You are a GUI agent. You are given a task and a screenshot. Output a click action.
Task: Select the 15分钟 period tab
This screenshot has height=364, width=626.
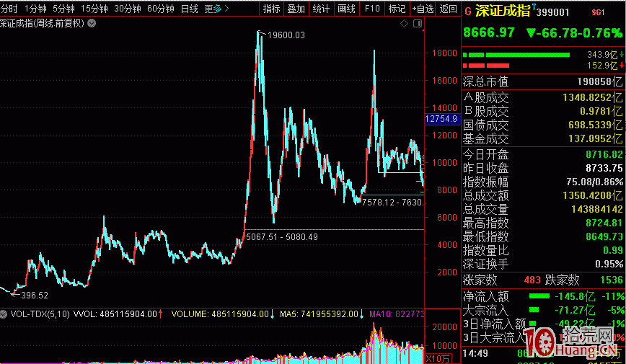(94, 9)
